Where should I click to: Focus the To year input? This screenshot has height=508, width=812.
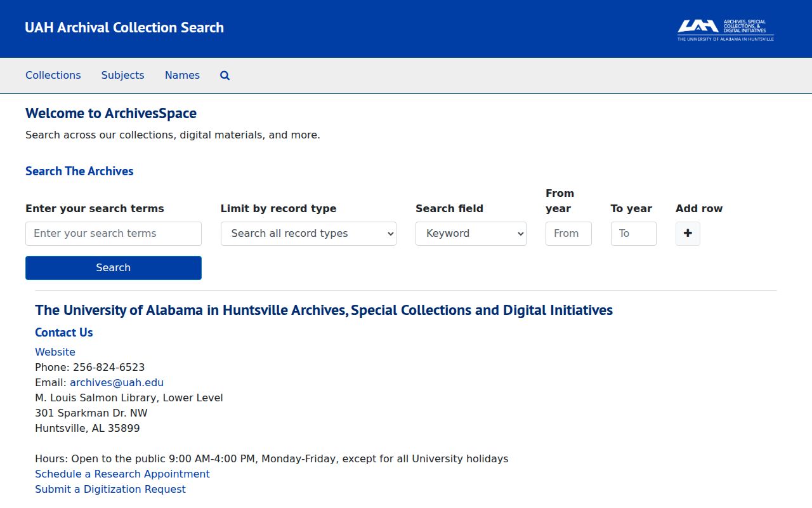[x=634, y=234]
